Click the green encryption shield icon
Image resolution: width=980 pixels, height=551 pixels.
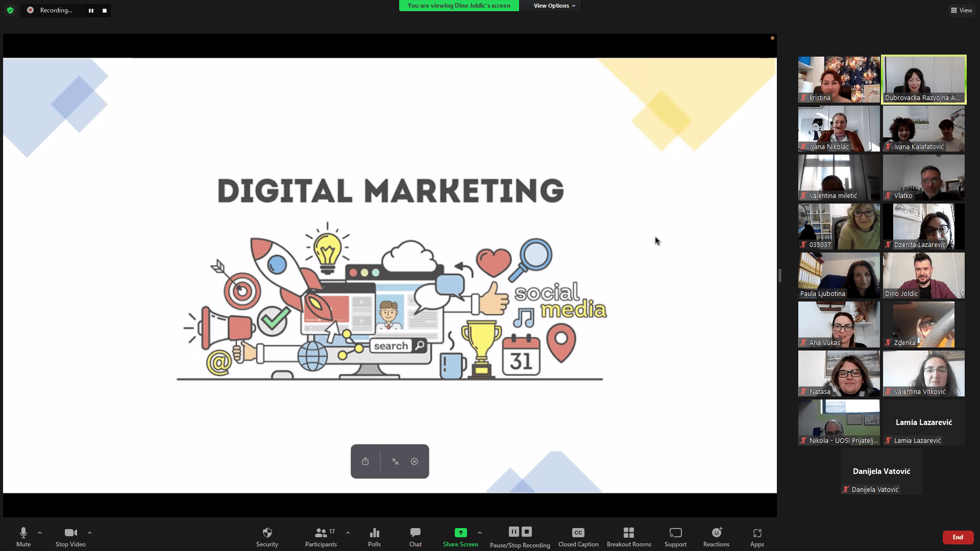10,10
